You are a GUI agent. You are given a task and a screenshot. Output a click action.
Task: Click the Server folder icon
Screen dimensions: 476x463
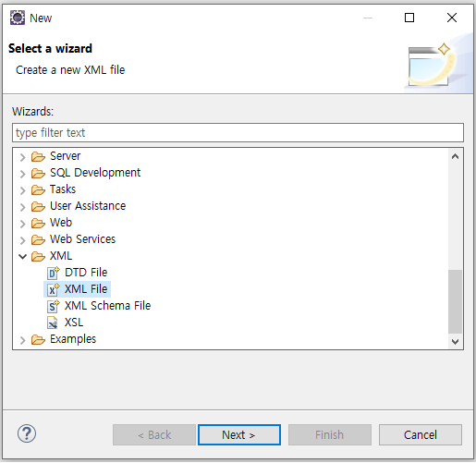pyautogui.click(x=38, y=156)
